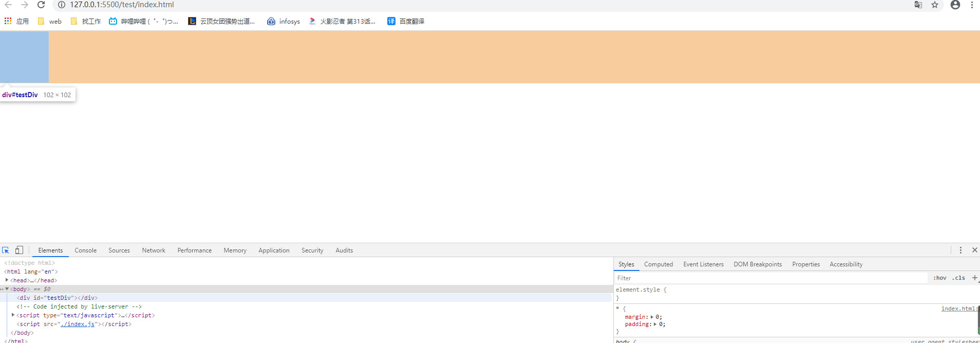Go forward with the browser forward arrow
Screen dimensions: 980x343
(25, 5)
